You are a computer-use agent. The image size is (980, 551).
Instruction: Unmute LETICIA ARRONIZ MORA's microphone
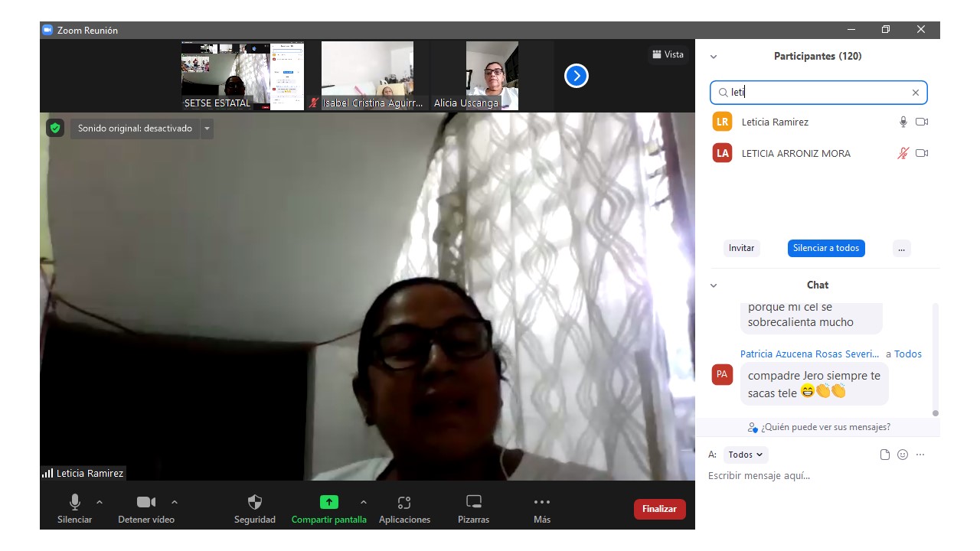coord(903,153)
